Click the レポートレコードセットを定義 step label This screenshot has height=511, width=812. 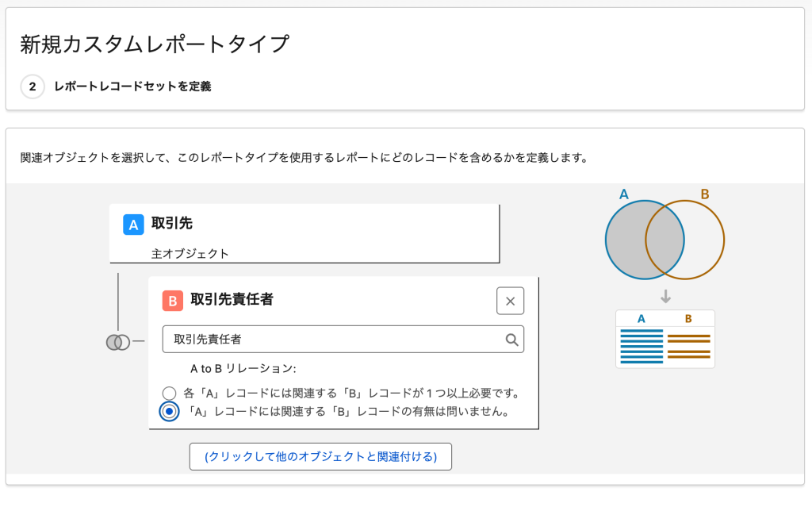pyautogui.click(x=132, y=86)
